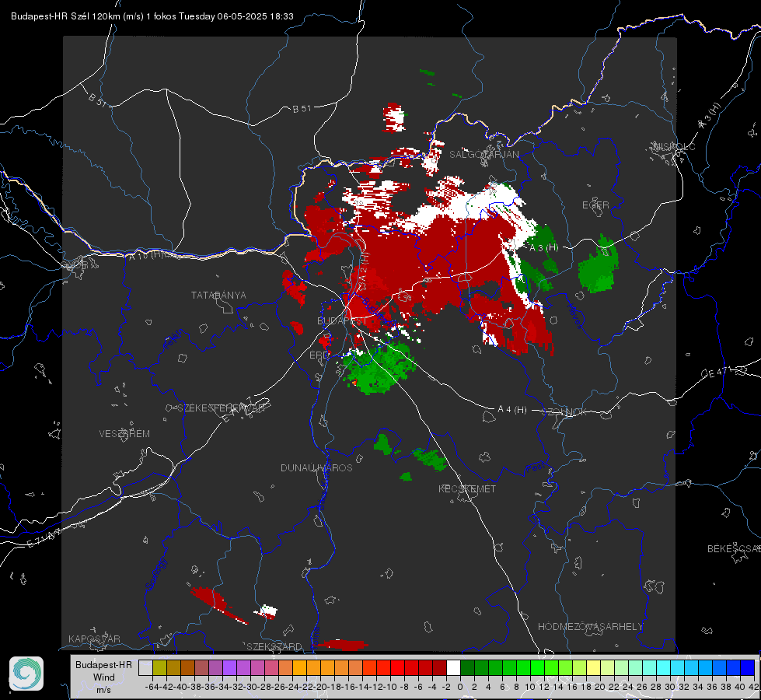Screen dimensions: 761x700
Task: Click the 'A 3 (H)' label near Eger
Action: (x=543, y=248)
